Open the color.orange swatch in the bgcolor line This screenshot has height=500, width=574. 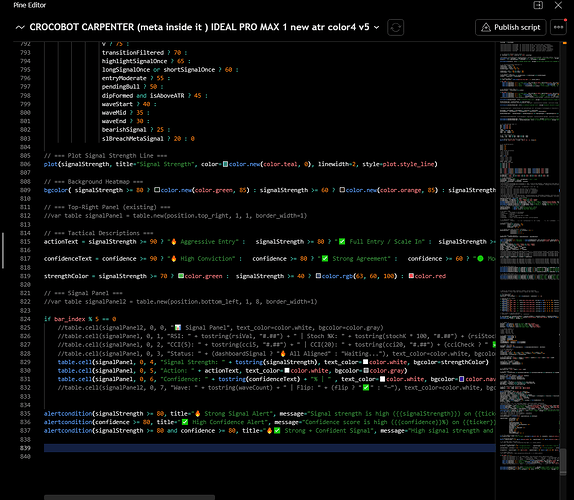[342, 190]
